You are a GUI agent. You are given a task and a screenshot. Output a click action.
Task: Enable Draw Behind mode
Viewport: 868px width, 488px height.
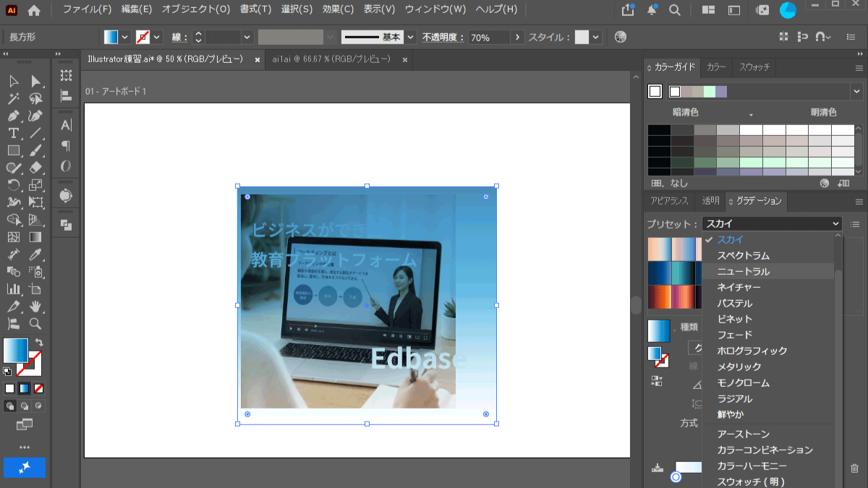[25, 406]
